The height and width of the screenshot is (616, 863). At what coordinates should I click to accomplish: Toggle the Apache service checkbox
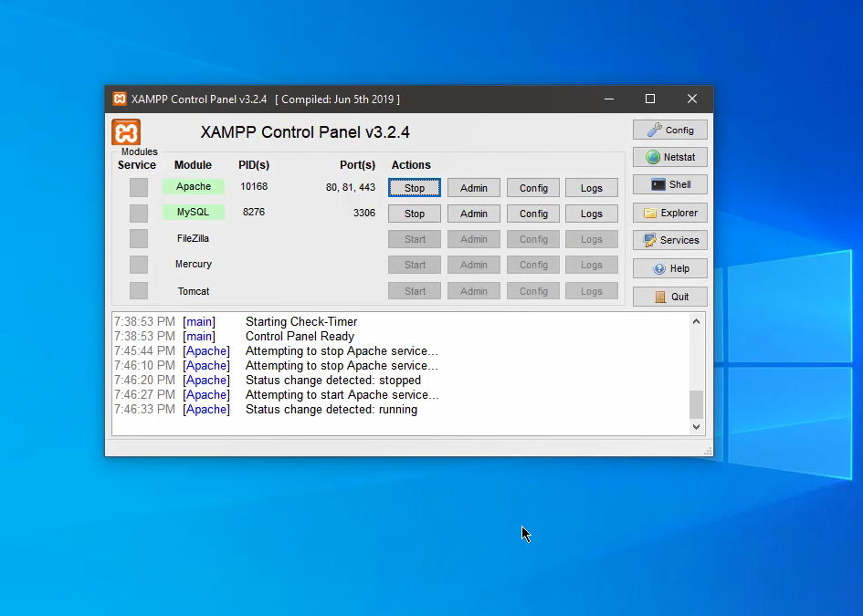tap(139, 187)
